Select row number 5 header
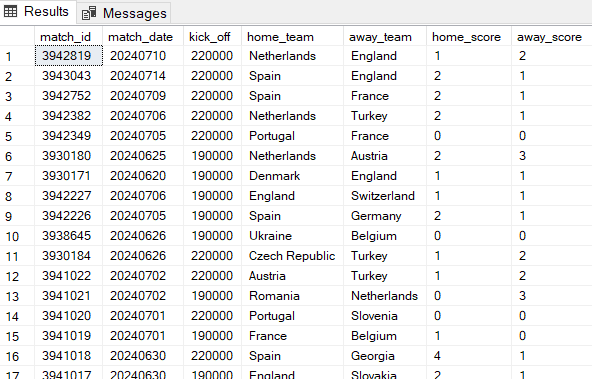Screen dimensions: 592x379 pos(17,136)
